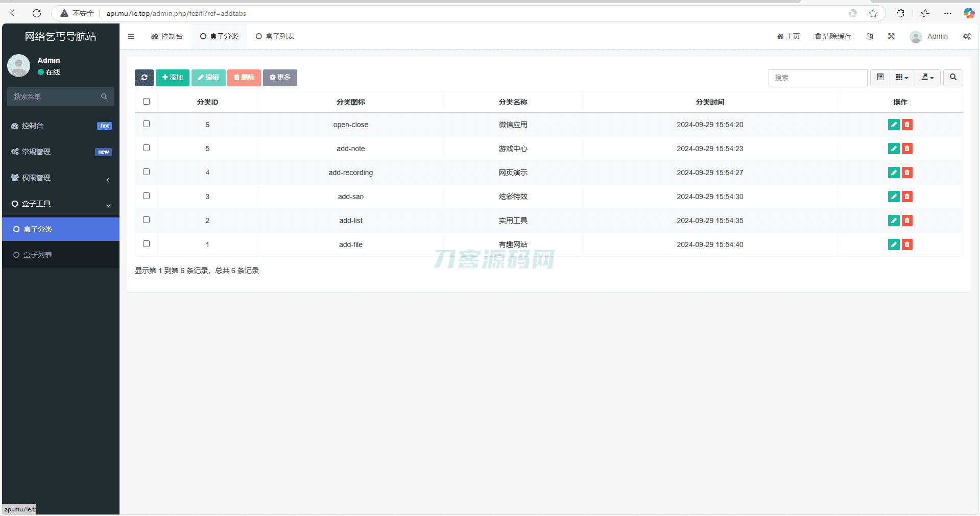This screenshot has width=980, height=516.
Task: Click the green 添加 button
Action: pyautogui.click(x=173, y=78)
